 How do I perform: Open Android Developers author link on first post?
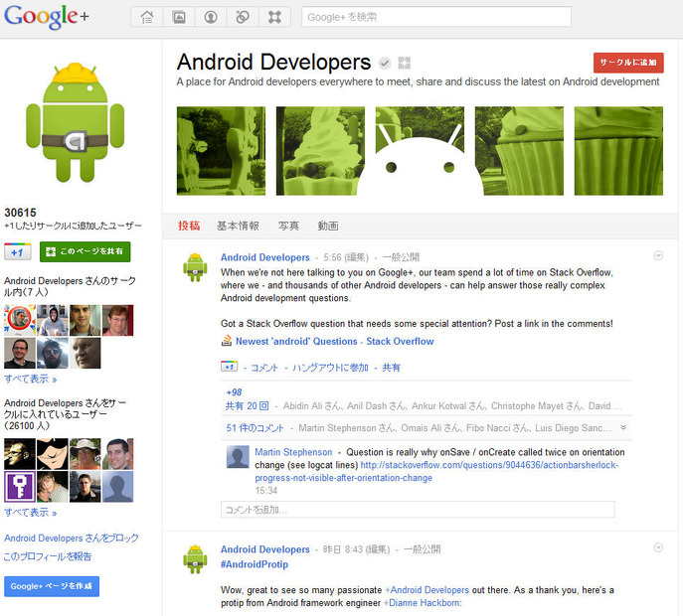click(x=264, y=257)
